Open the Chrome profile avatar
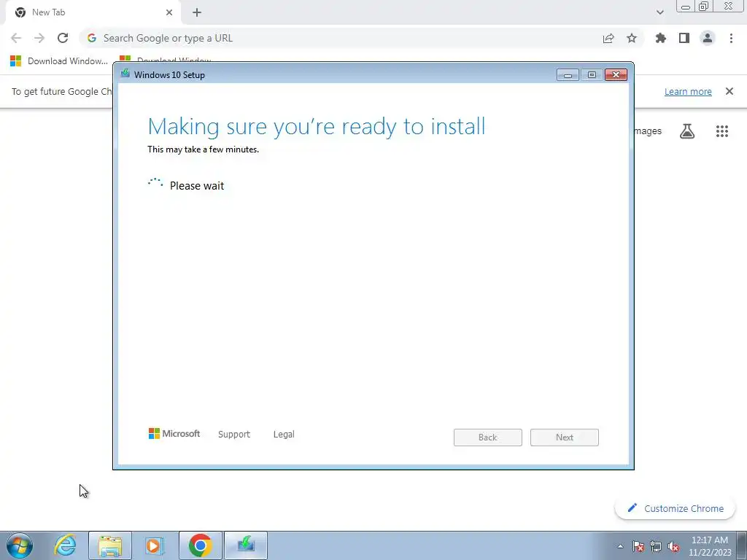 point(708,38)
